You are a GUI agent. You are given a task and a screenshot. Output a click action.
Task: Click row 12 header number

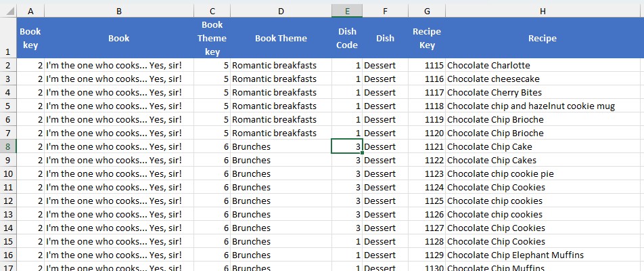click(x=8, y=201)
